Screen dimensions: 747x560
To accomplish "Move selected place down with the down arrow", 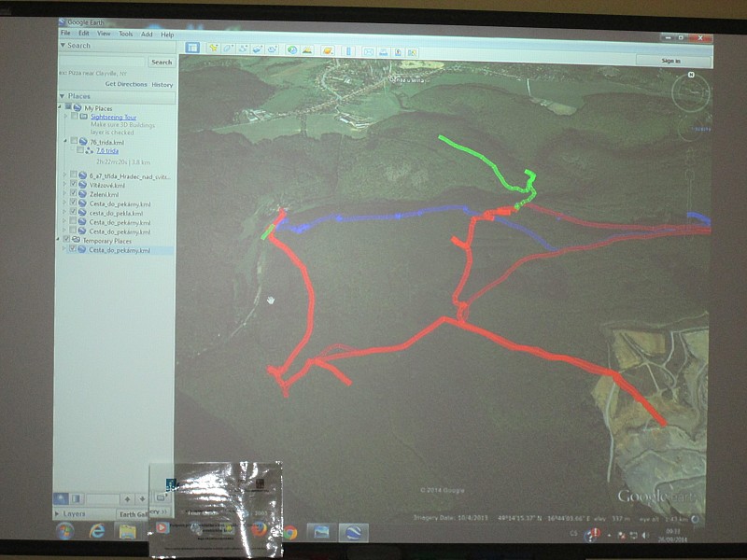I will [142, 499].
